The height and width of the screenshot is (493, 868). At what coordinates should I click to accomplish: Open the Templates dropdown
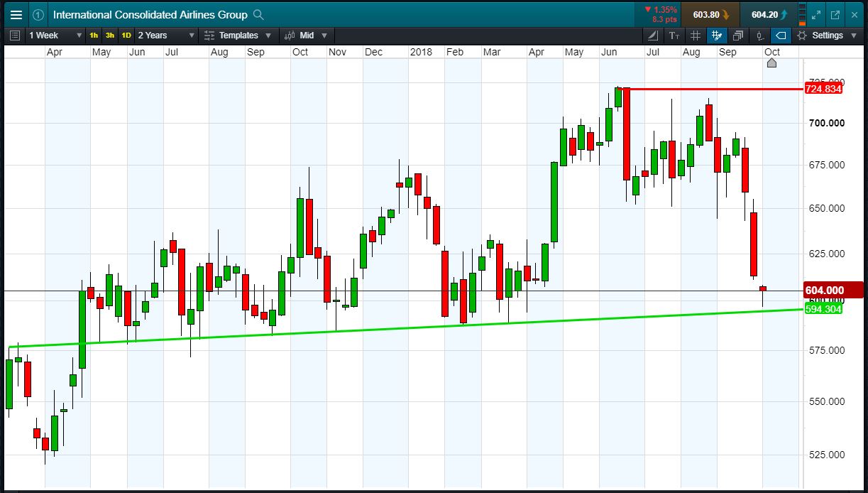point(238,36)
